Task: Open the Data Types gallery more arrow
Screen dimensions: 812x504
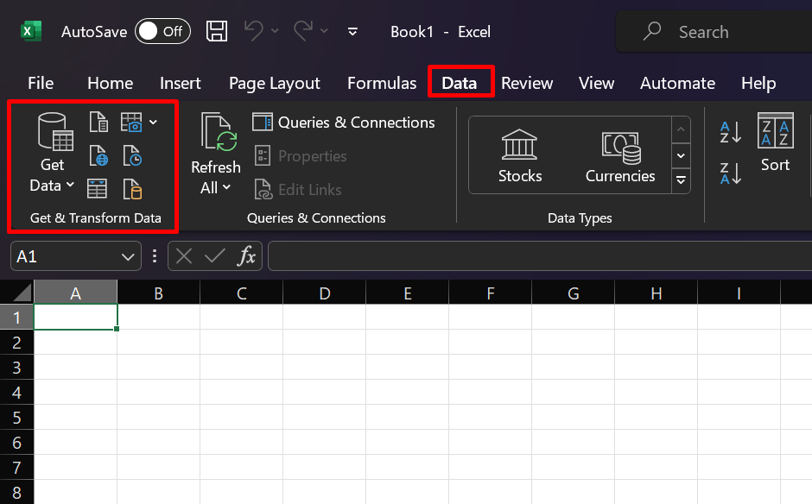Action: 681,181
